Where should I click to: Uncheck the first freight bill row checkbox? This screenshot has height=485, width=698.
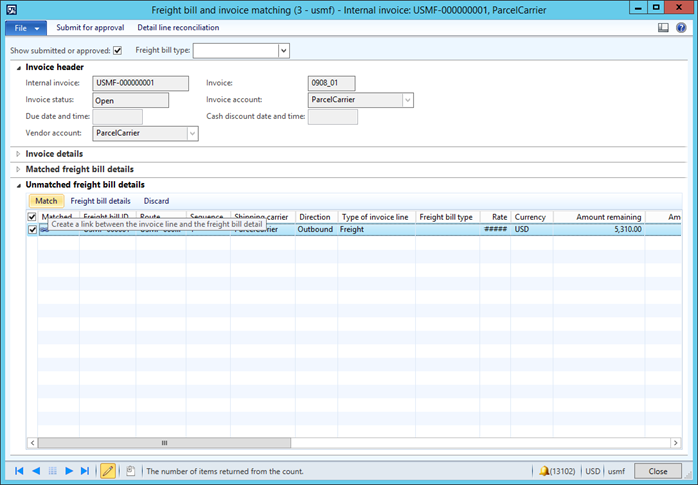tap(32, 230)
